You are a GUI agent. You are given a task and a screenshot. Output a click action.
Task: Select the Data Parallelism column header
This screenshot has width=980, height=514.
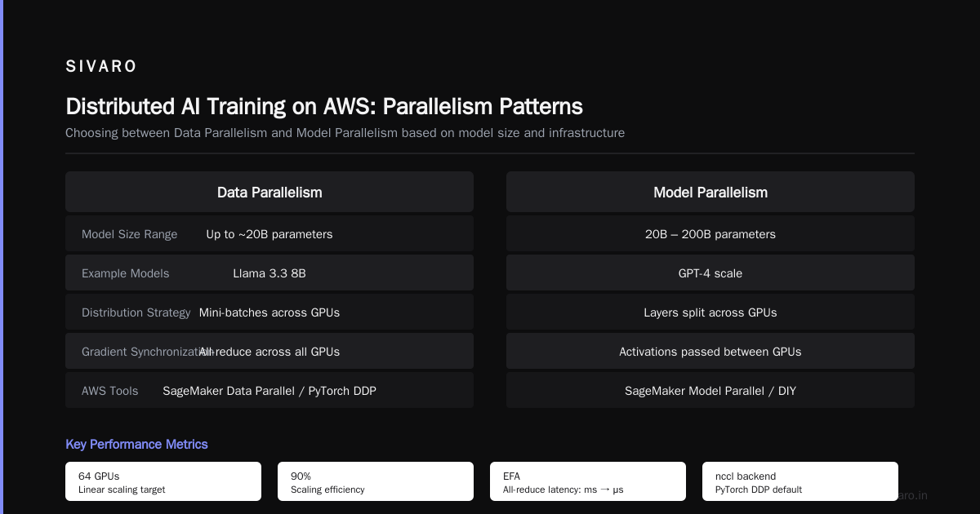coord(269,193)
